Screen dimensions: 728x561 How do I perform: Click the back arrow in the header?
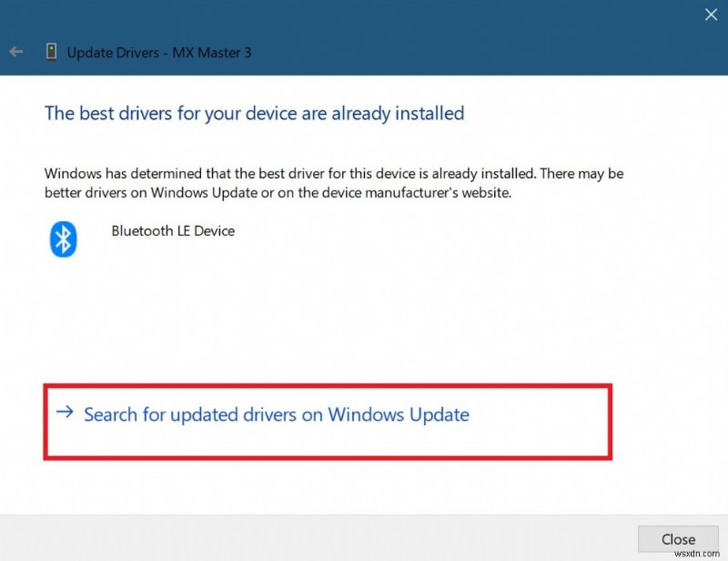tap(15, 51)
